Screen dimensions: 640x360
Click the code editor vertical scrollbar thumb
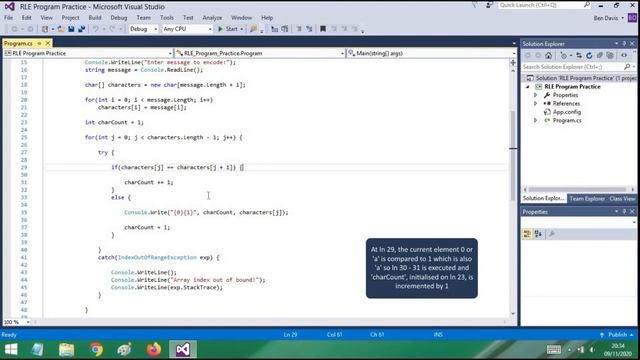(513, 155)
